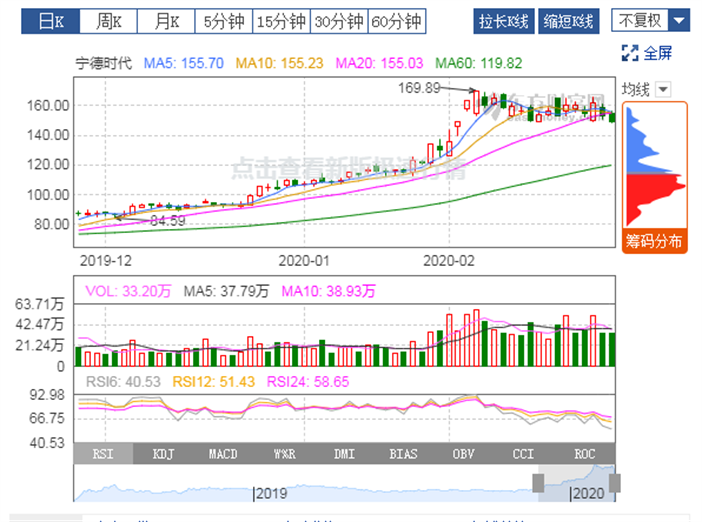Switch to the 周K weekly chart tab
Screen dimensions: 702x522
108,21
